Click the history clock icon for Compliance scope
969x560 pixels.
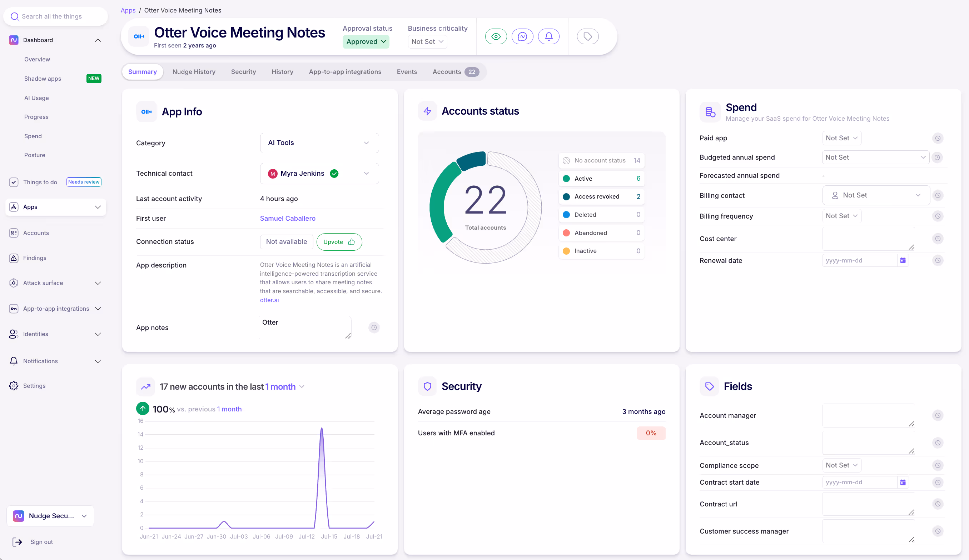(938, 465)
